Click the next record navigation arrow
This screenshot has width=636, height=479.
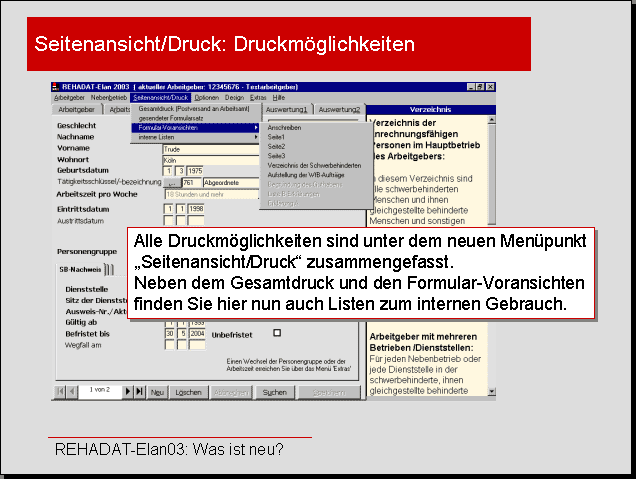[x=127, y=392]
